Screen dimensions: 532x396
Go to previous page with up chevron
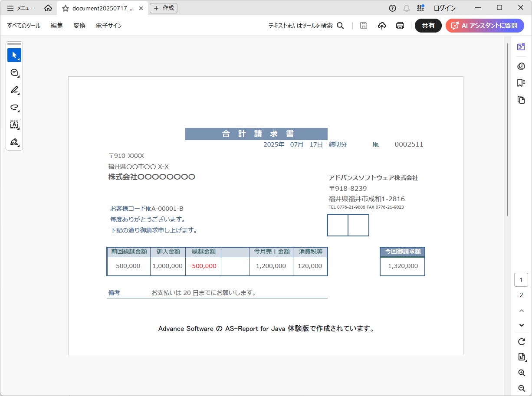pyautogui.click(x=522, y=311)
